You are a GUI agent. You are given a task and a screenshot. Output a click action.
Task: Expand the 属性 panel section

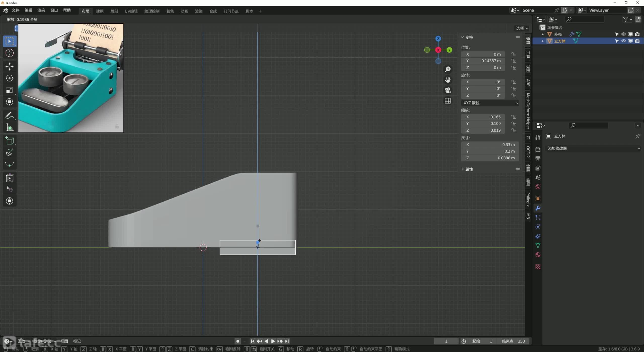coord(469,169)
